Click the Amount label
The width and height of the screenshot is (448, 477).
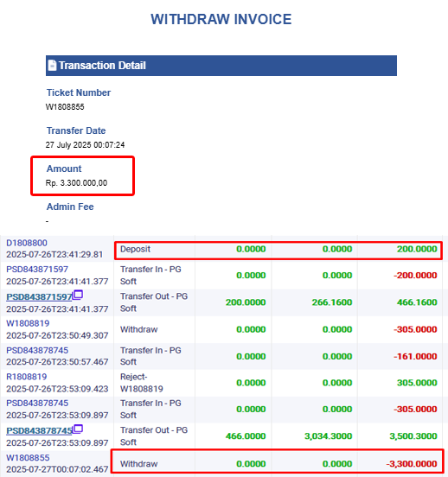pos(64,169)
